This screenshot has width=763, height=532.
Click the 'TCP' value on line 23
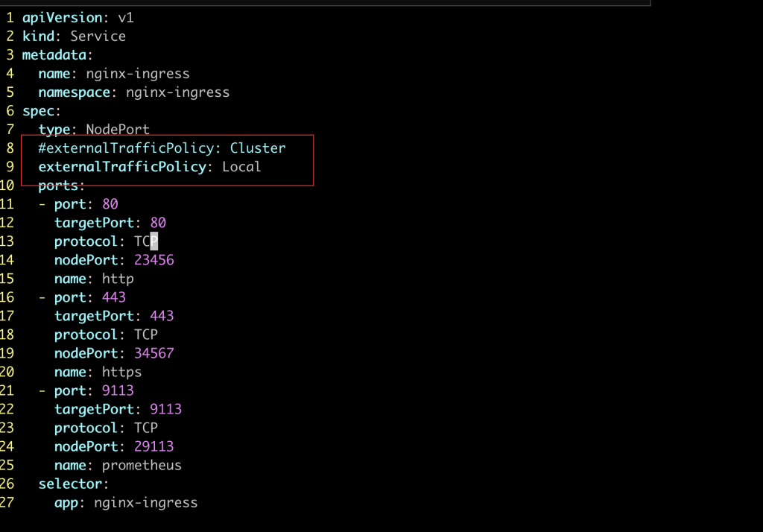146,428
